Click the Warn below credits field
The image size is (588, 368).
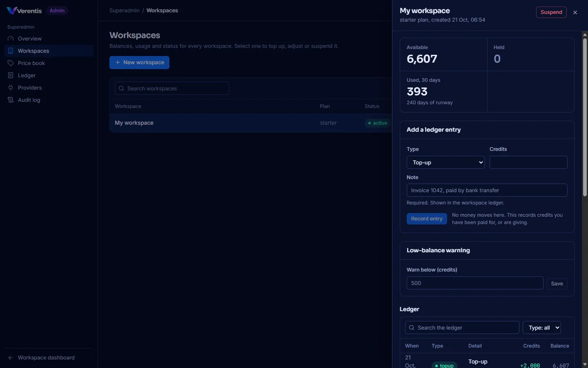pyautogui.click(x=475, y=283)
